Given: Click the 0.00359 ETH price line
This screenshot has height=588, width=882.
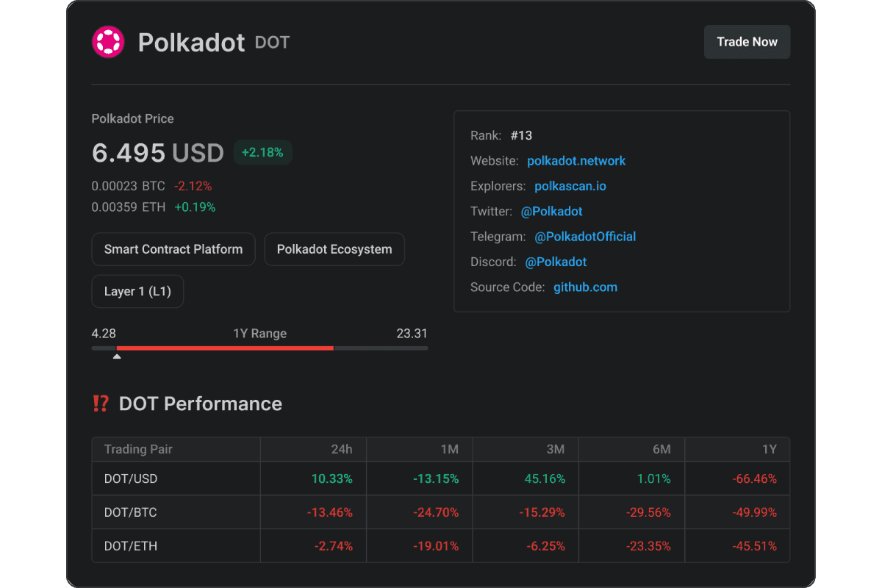Looking at the screenshot, I should pos(128,207).
